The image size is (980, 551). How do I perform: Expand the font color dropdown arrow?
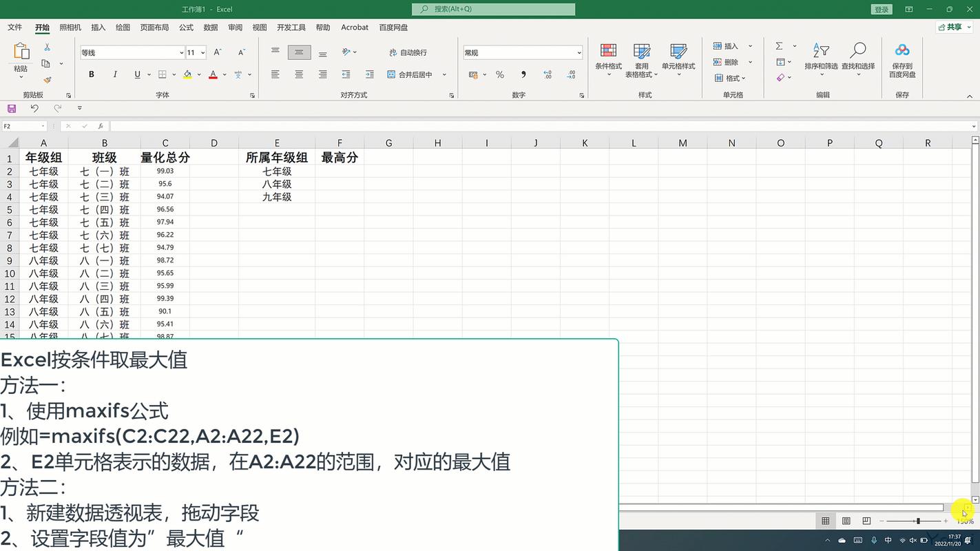(225, 74)
